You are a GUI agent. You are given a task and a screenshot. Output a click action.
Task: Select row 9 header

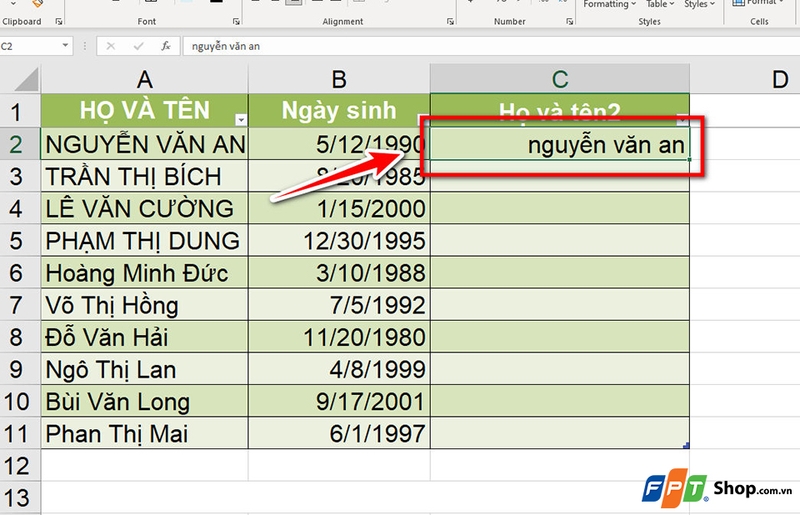coord(20,369)
